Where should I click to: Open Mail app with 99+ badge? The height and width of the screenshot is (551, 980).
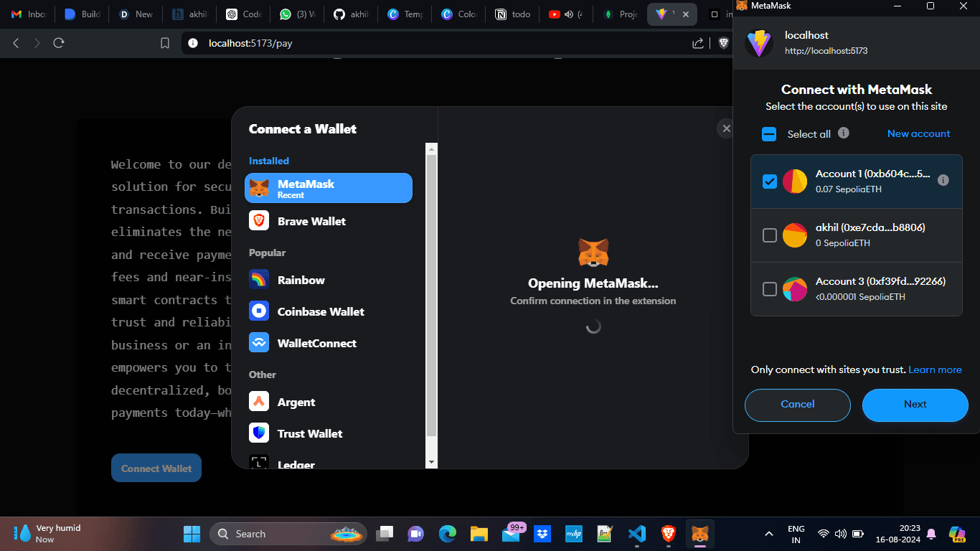pos(512,534)
